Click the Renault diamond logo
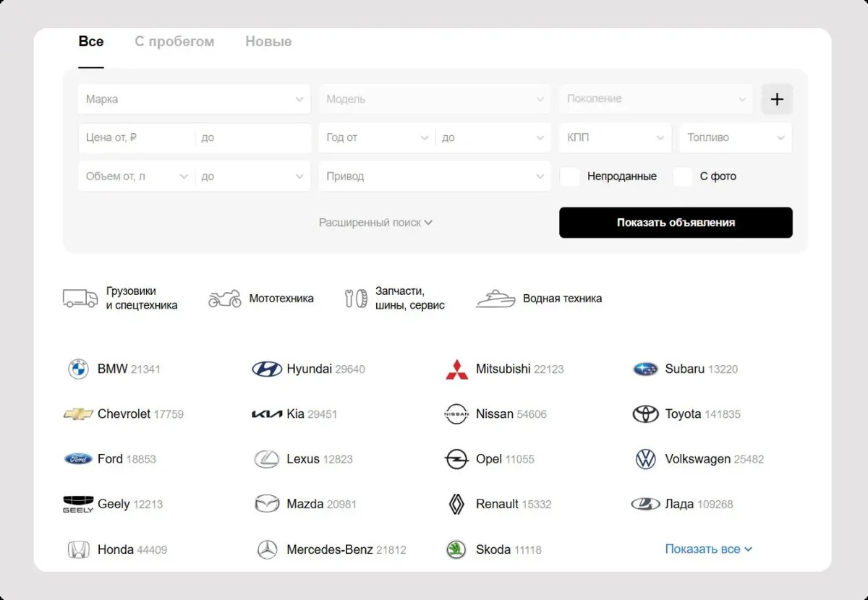This screenshot has height=600, width=868. (456, 504)
